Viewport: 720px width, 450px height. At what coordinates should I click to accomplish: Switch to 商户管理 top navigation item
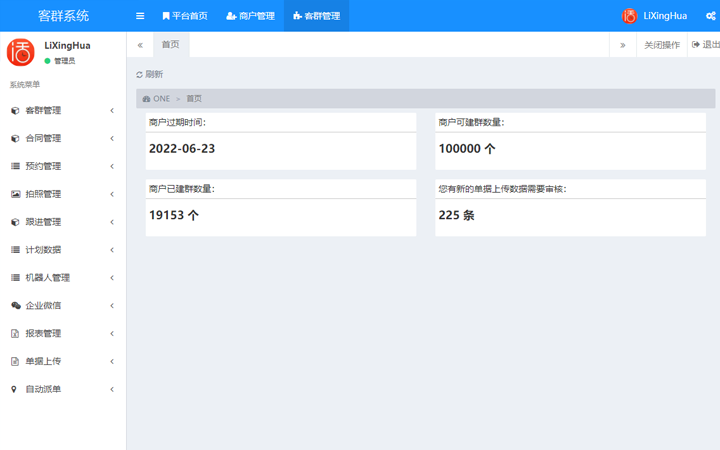250,16
